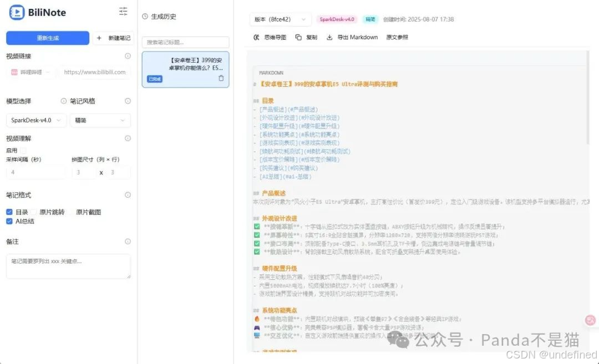Toggle the AI总结 checkbox
The image size is (599, 364).
(9, 221)
